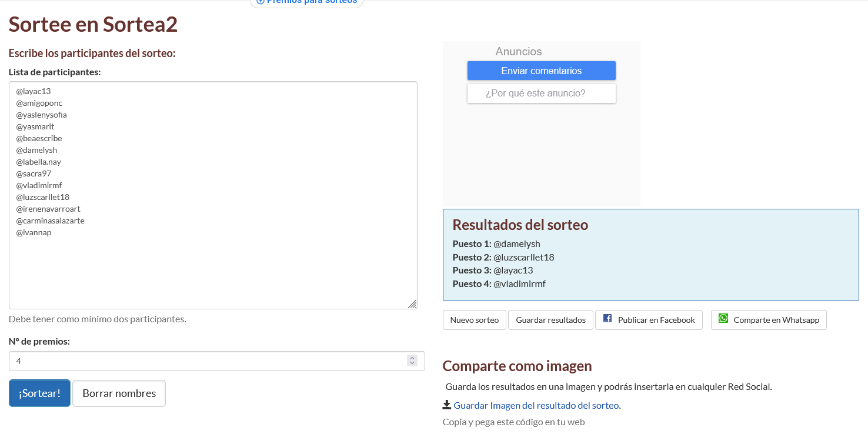This screenshot has width=868, height=434.
Task: Click the spinner arrows in Nº de premios
Action: (412, 360)
